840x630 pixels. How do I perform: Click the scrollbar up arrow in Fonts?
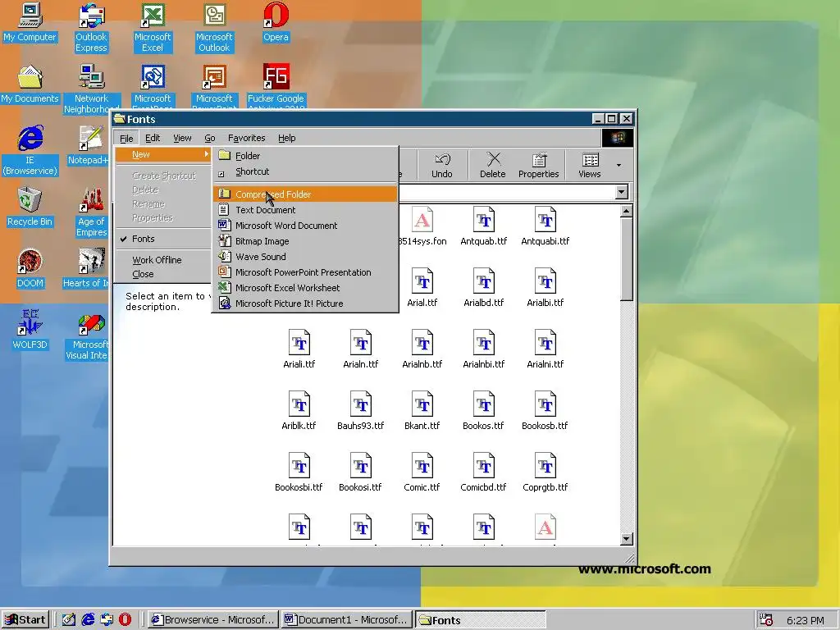626,212
